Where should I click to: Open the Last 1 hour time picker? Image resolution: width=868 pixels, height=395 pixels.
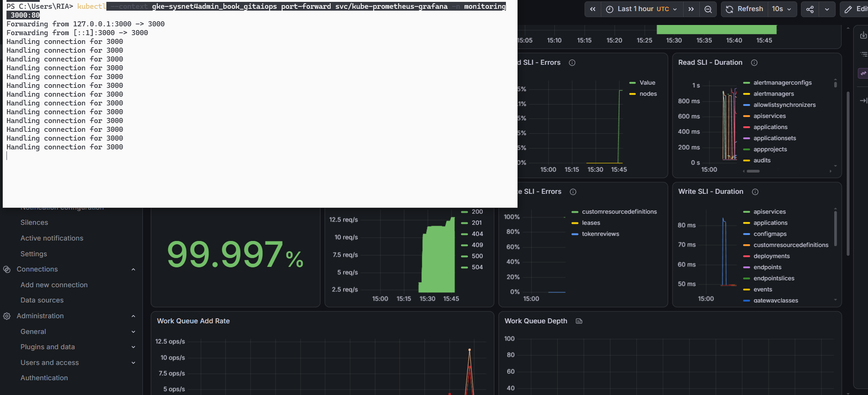(642, 9)
